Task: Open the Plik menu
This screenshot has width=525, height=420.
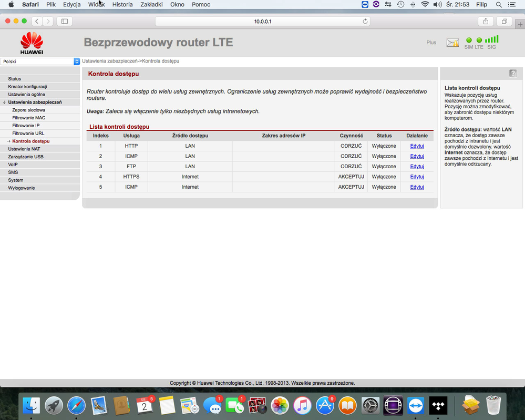Action: point(51,4)
